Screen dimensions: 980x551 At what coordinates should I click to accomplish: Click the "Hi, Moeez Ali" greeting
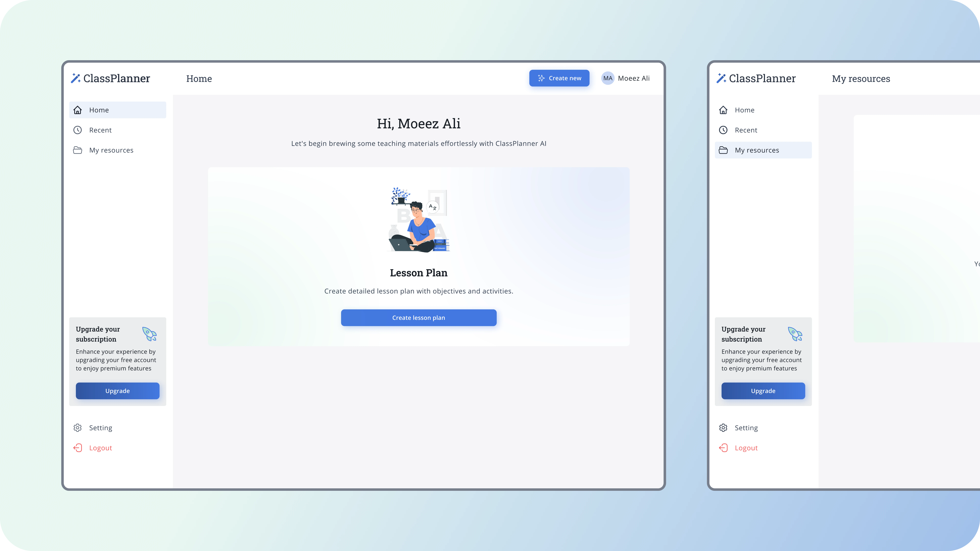point(419,124)
